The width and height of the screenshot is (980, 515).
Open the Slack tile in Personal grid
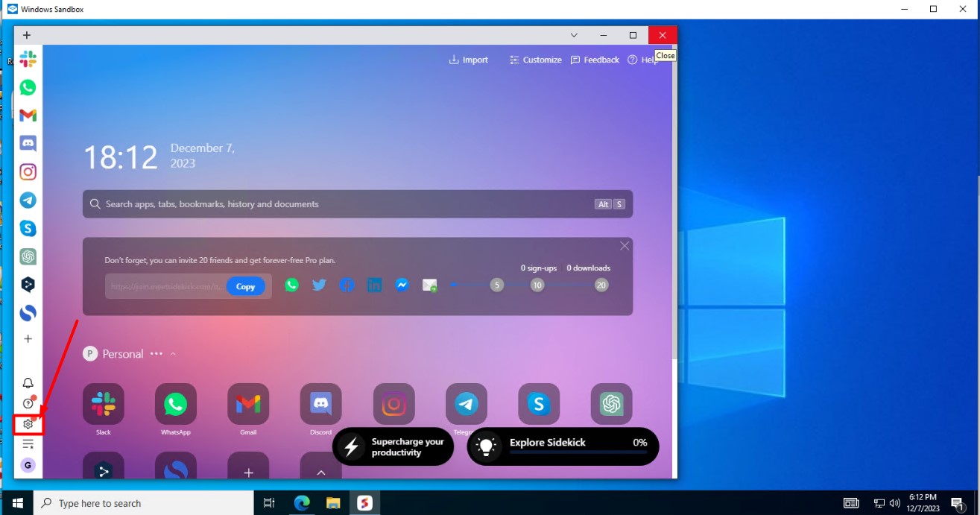point(104,404)
